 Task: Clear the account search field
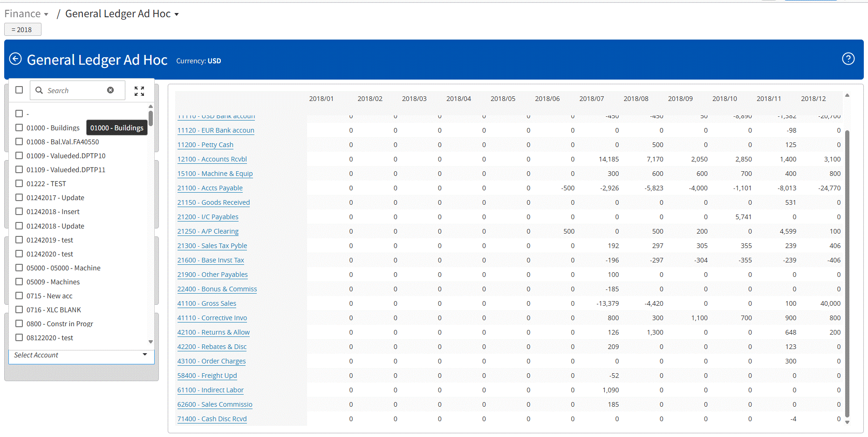tap(110, 90)
